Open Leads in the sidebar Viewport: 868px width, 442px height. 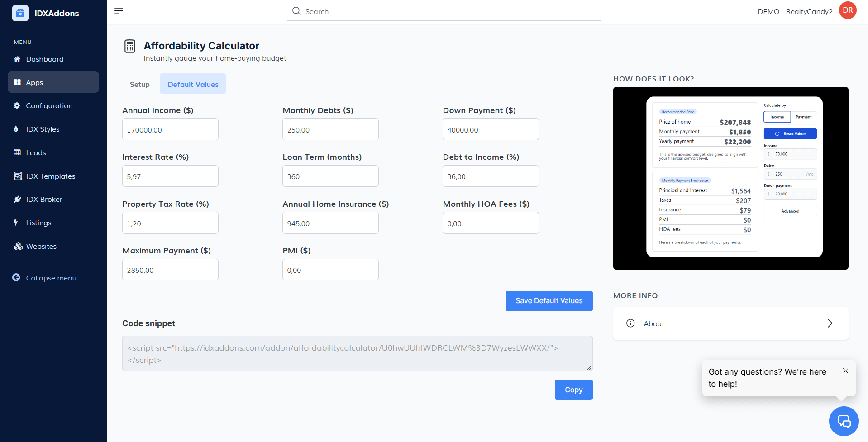pyautogui.click(x=53, y=152)
